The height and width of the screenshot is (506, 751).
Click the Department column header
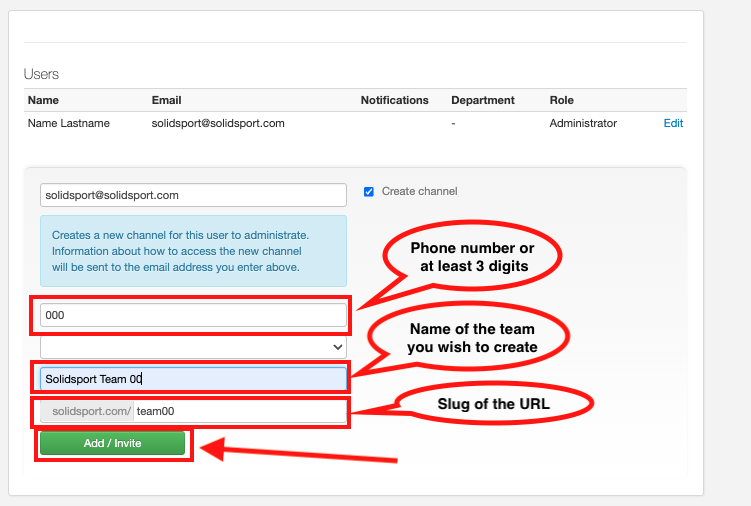coord(483,100)
